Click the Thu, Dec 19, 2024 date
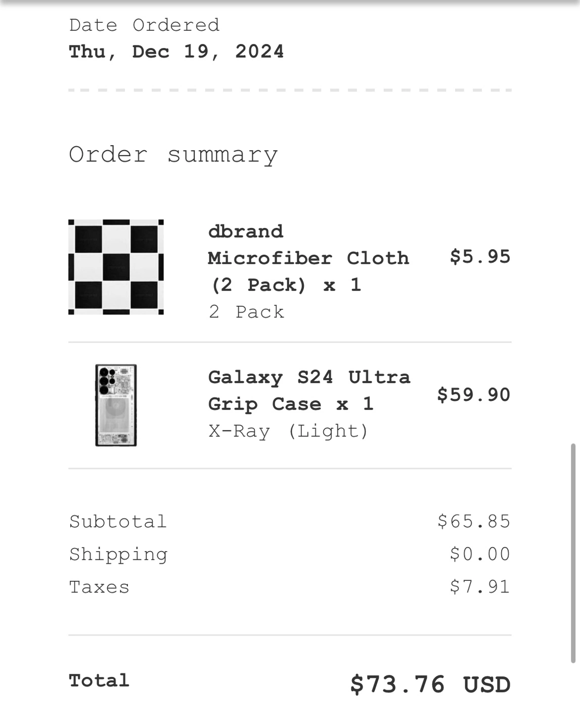Screen dimensions: 580x728 click(x=176, y=52)
